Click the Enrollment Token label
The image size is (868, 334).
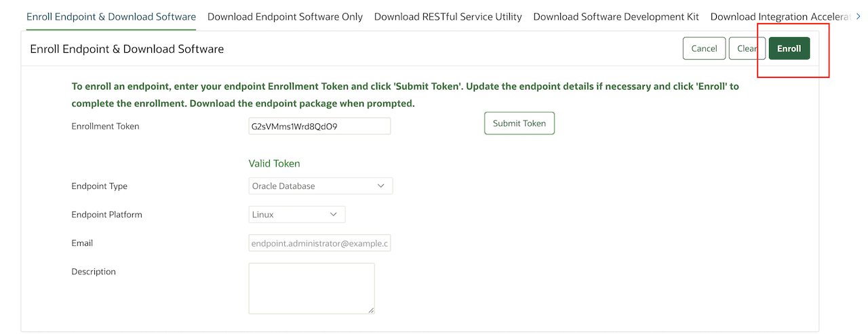point(105,126)
